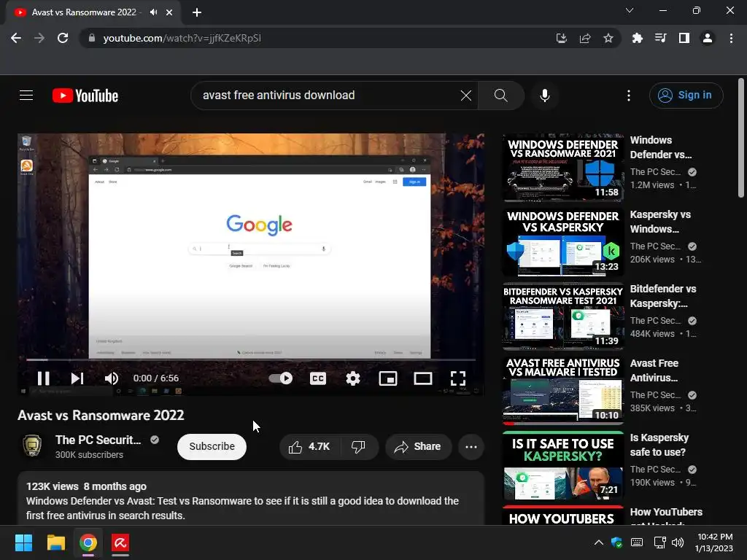This screenshot has width=747, height=560.
Task: Open the YouTube hamburger guide menu
Action: tap(26, 96)
